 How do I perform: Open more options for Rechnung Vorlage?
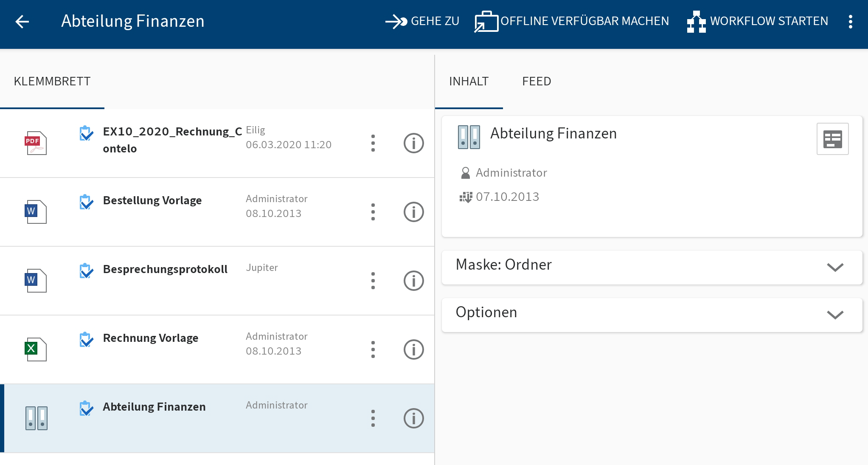pos(373,349)
